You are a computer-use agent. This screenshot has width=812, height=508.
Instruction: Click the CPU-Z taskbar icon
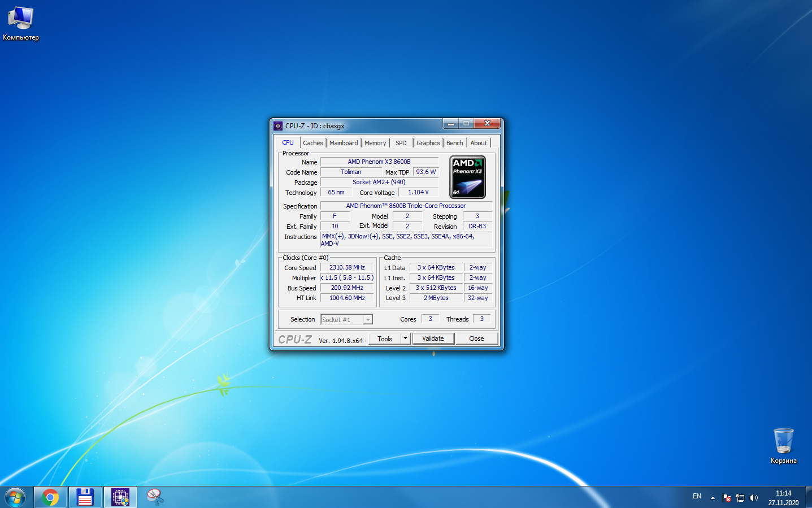point(120,497)
